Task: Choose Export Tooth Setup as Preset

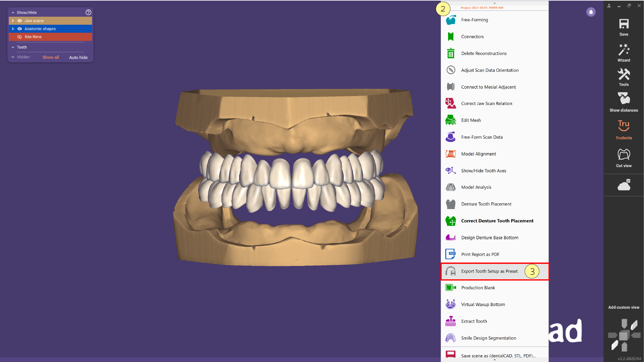Action: 494,271
